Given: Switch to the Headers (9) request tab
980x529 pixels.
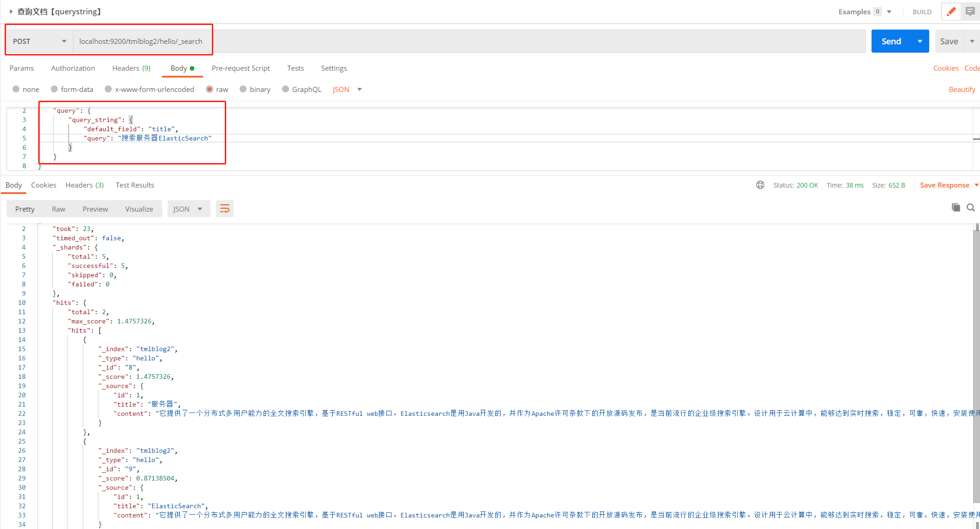Looking at the screenshot, I should tap(131, 68).
